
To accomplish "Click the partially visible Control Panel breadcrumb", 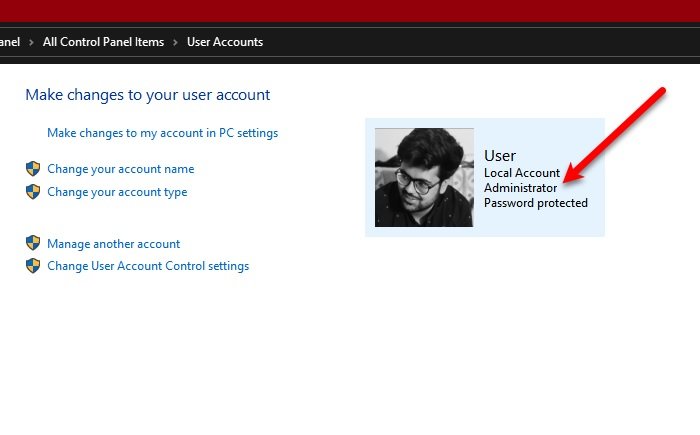I will [x=10, y=42].
